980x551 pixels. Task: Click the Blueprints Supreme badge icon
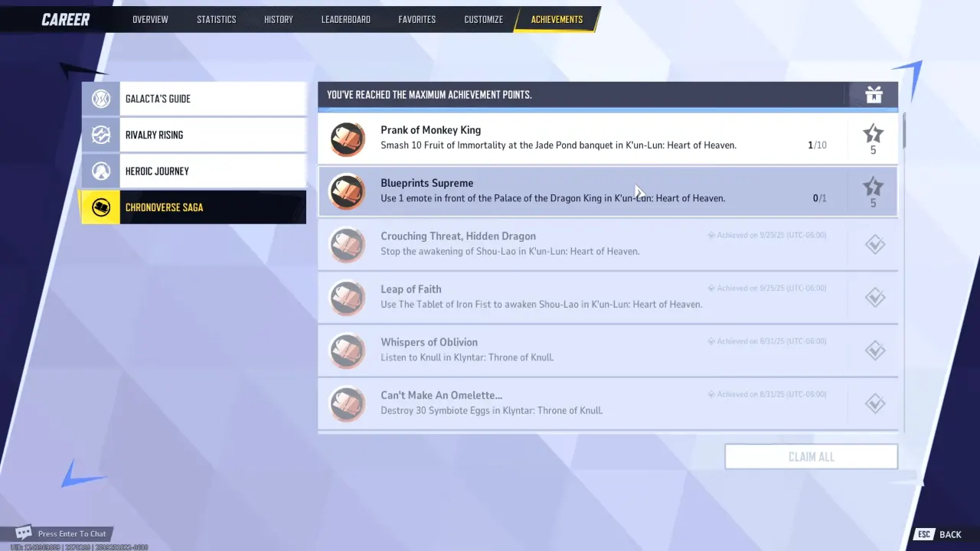click(x=348, y=191)
